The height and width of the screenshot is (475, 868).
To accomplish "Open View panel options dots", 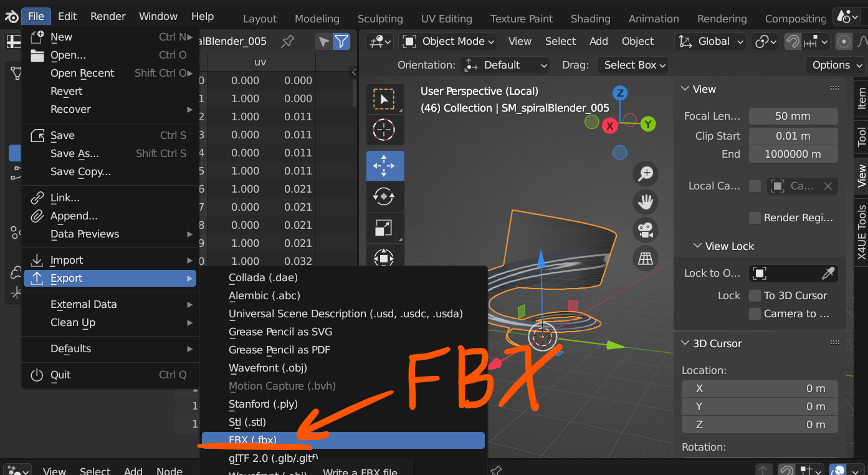I will tap(835, 89).
